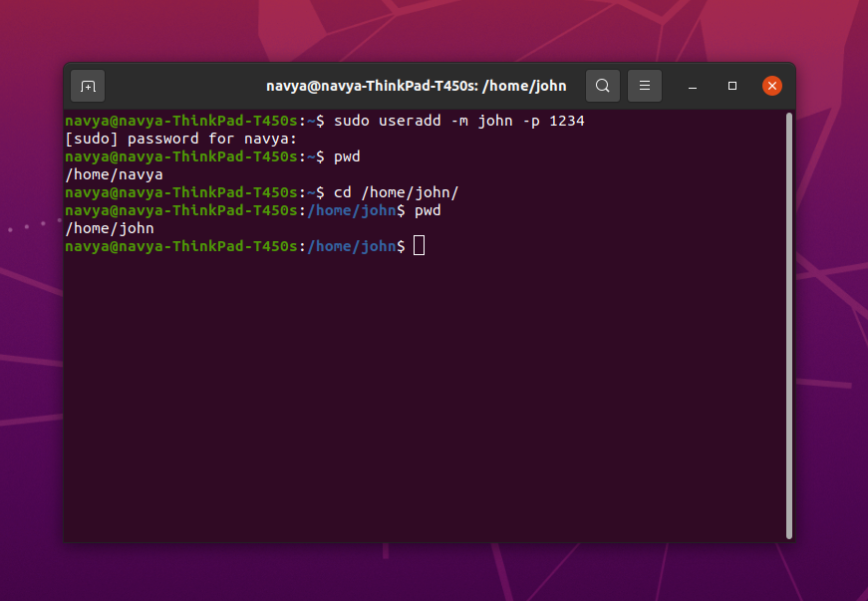This screenshot has height=601, width=868.
Task: Click the minimize window icon
Action: 692,87
